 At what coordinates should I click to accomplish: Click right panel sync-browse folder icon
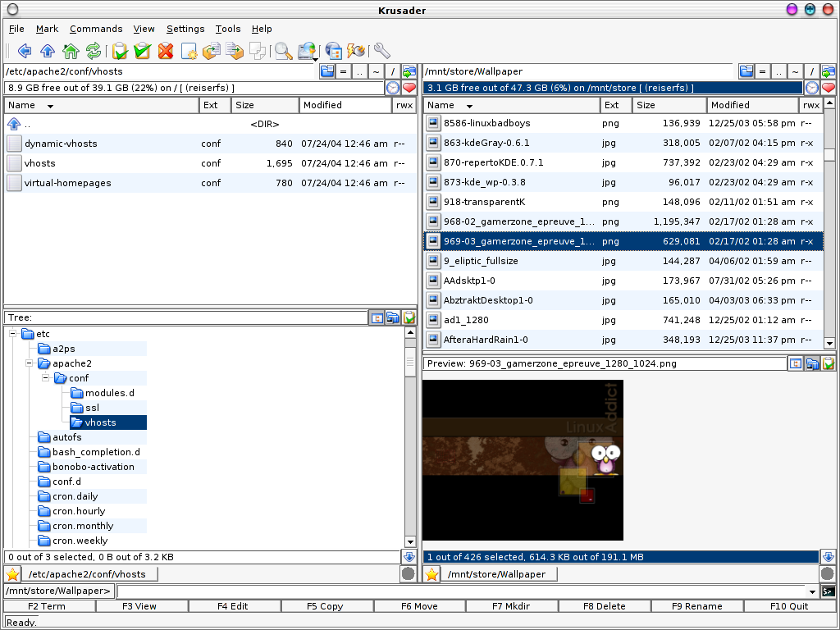pyautogui.click(x=829, y=71)
